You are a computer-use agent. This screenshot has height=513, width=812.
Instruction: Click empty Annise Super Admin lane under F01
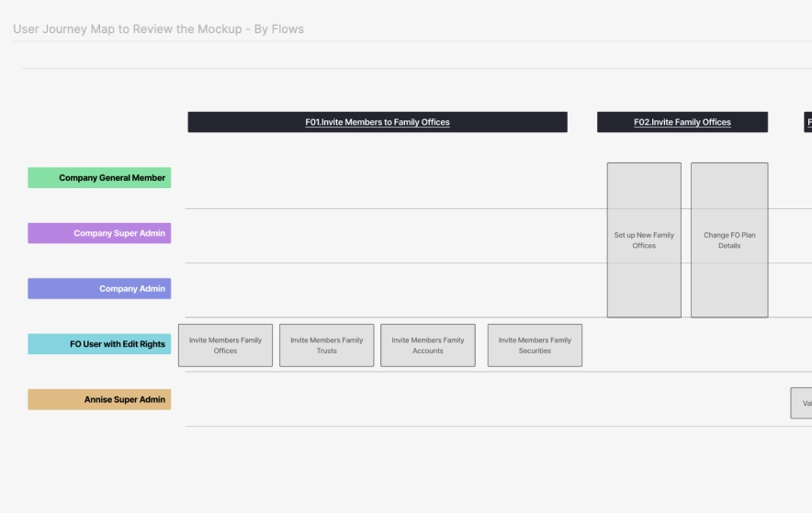click(377, 399)
